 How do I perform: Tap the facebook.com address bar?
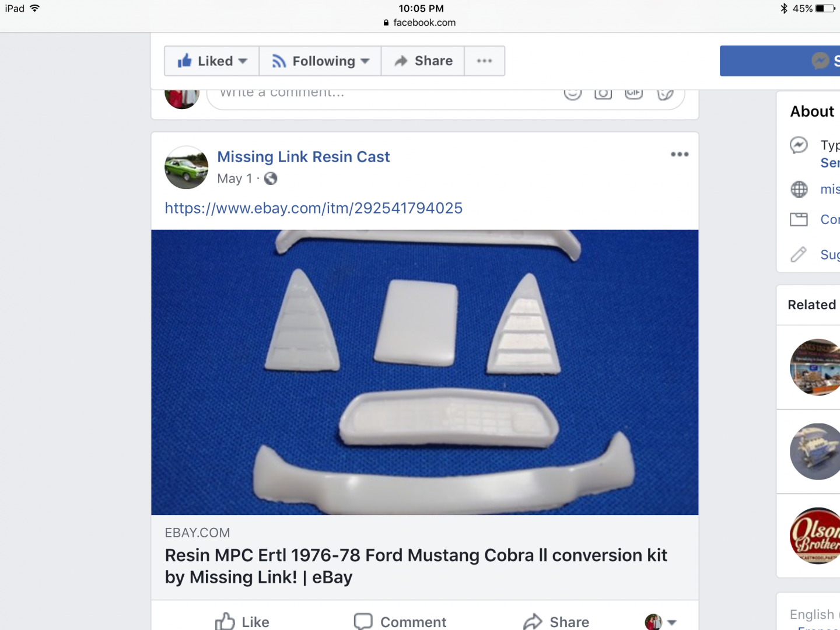coord(420,23)
